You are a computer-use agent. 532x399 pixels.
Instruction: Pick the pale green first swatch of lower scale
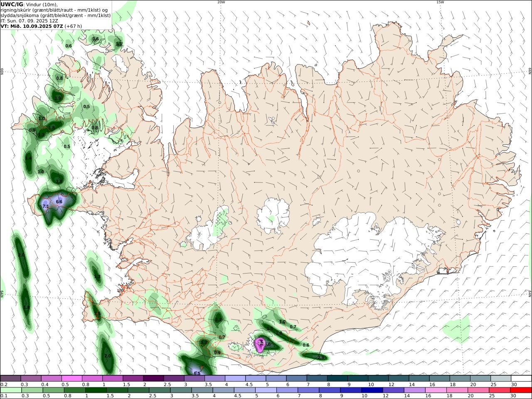click(x=11, y=390)
